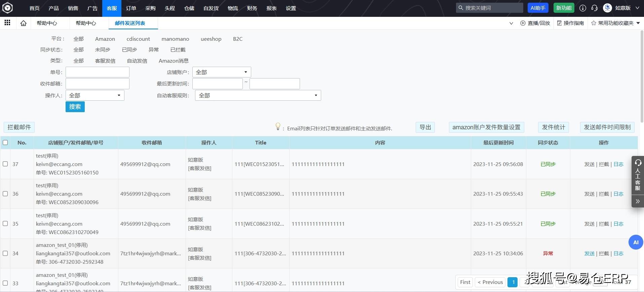
Task: Switch to the first 帮助中心 tab
Action: tap(47, 23)
